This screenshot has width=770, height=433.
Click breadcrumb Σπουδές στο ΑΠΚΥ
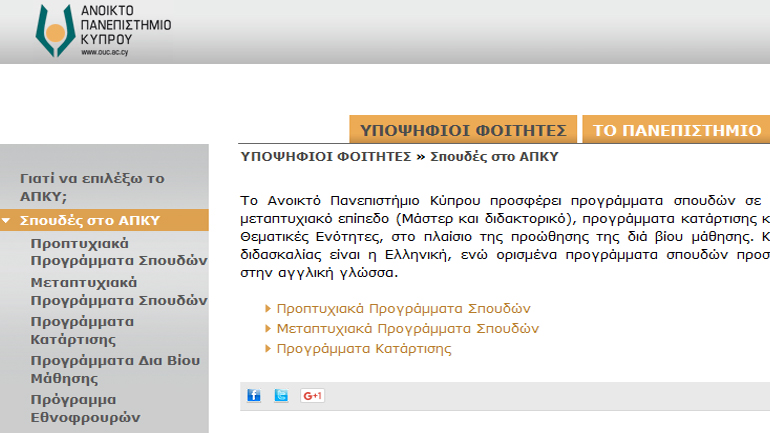pos(495,157)
